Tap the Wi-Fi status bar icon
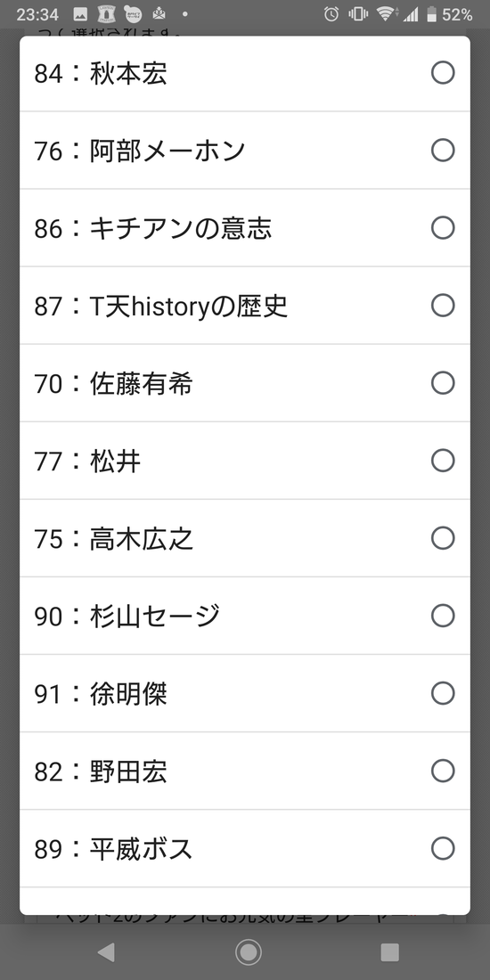 pyautogui.click(x=386, y=14)
